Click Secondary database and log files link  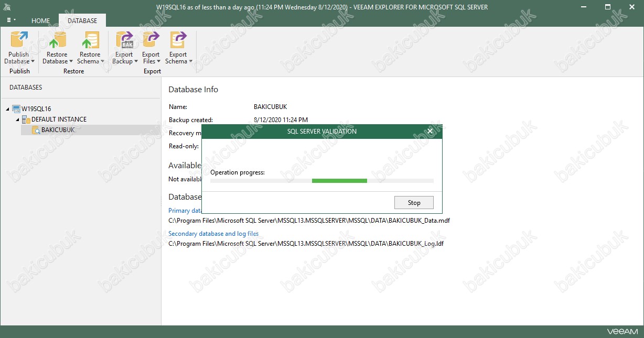(x=213, y=234)
